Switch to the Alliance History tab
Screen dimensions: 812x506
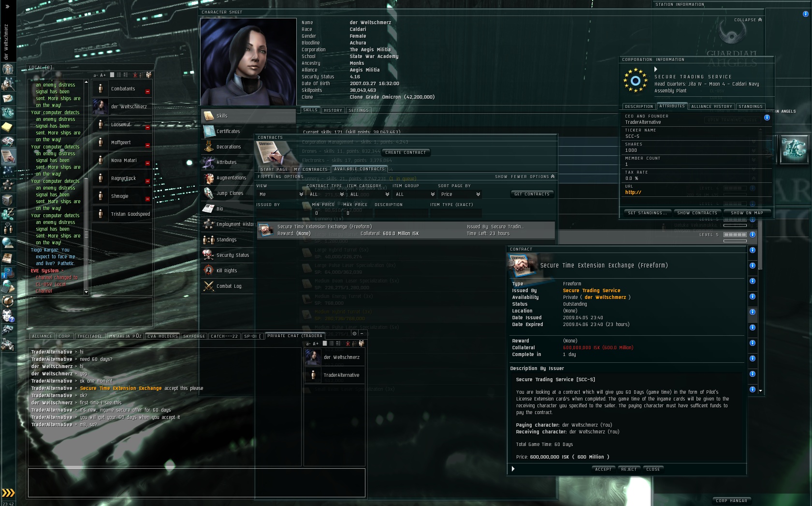click(711, 106)
